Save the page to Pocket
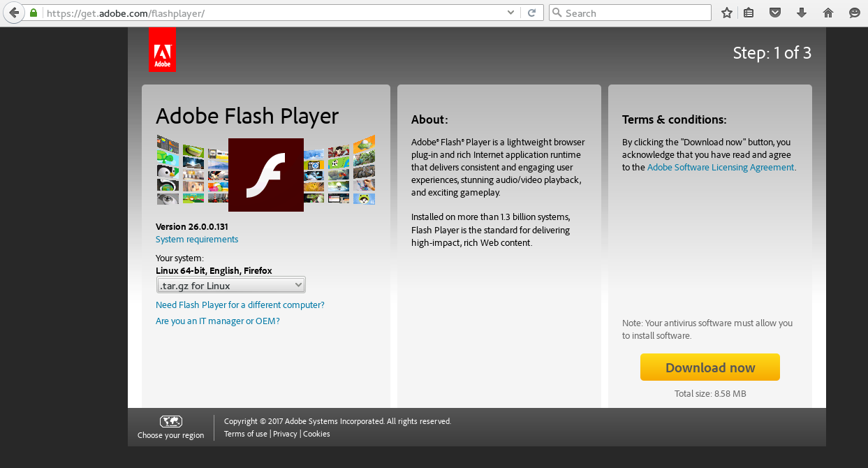 (x=775, y=13)
